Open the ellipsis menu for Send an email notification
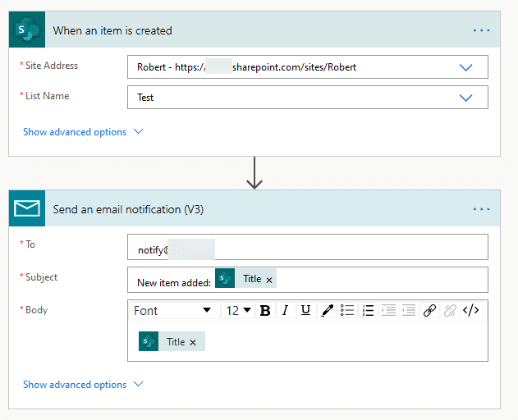The image size is (518, 420). coord(481,209)
